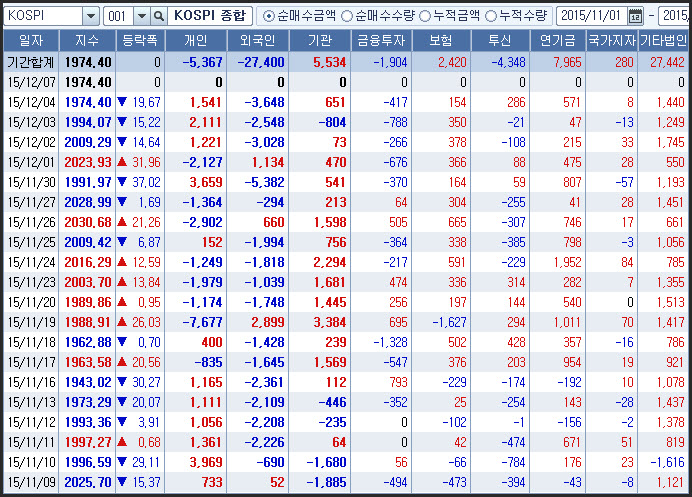Click the 보험 column header

tap(441, 41)
